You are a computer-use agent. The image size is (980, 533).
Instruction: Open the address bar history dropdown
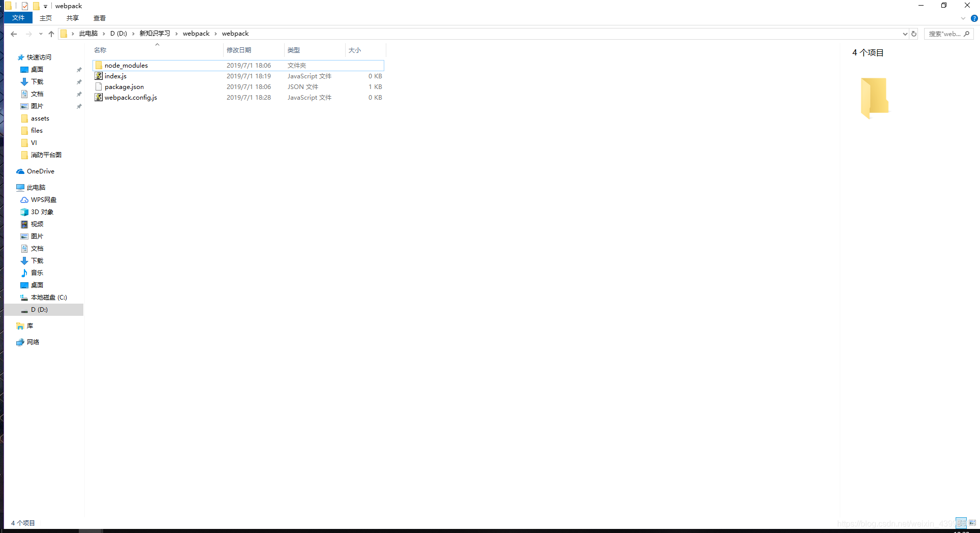[x=905, y=34]
